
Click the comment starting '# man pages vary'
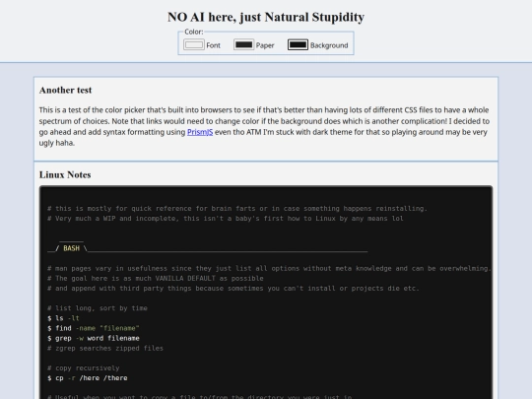tap(269, 268)
